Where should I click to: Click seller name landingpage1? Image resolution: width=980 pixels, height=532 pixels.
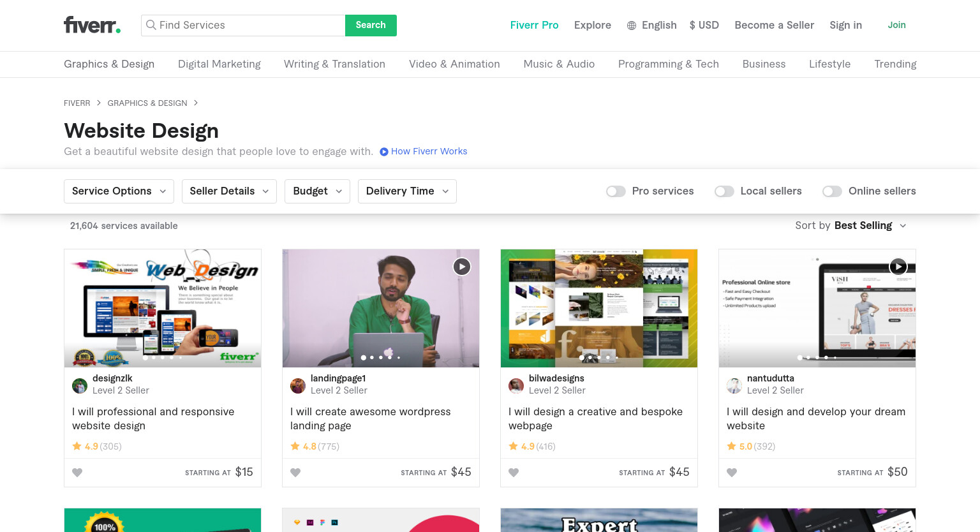pos(338,378)
